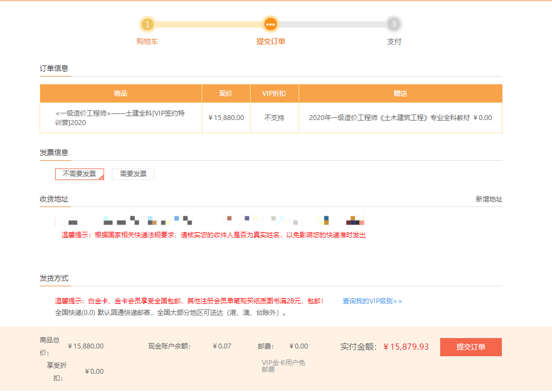Select the 不需要发票 no-invoice option

click(x=79, y=173)
